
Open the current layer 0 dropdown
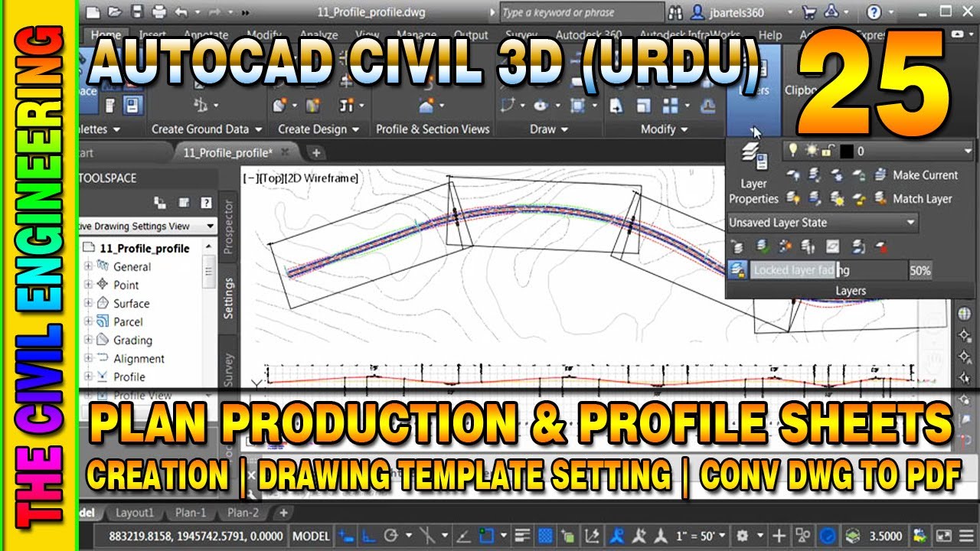click(968, 151)
